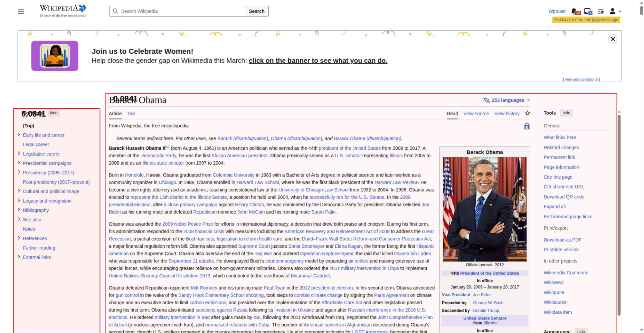Star this page to watchlist
The height and width of the screenshot is (333, 644).
527,113
